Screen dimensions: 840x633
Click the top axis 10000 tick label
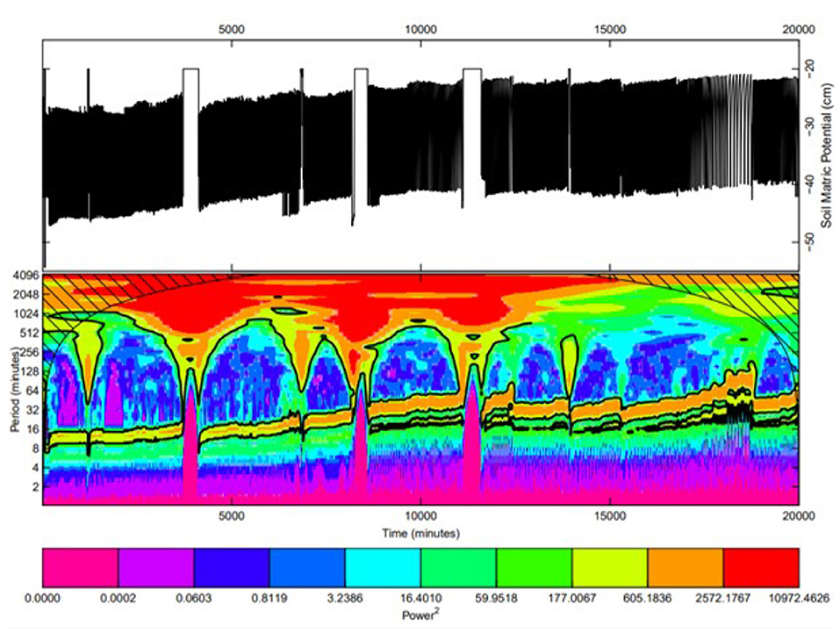pos(420,30)
